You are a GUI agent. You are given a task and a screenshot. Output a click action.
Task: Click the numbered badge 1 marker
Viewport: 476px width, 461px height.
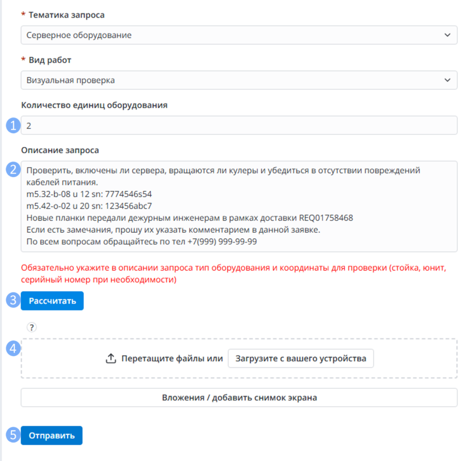[x=13, y=125]
